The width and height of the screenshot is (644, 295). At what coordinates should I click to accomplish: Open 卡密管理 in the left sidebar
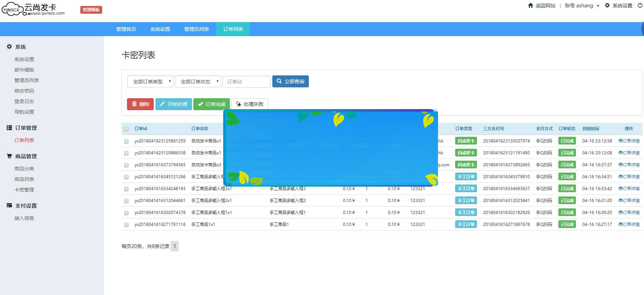coord(24,190)
